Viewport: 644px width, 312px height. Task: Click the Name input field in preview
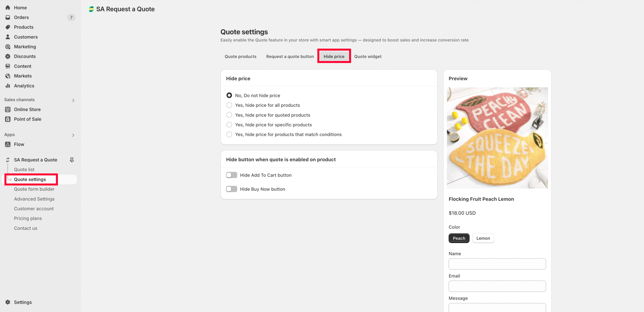(x=497, y=264)
